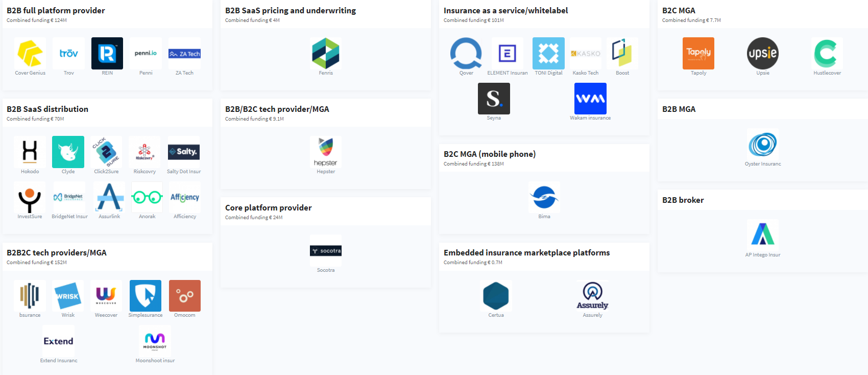The height and width of the screenshot is (375, 868).
Task: Open the Hepster logo
Action: tap(326, 152)
